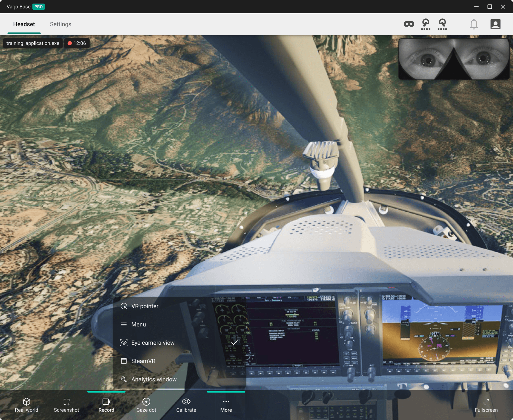Screen dimensions: 513x420
Task: Enter Fullscreen mode
Action: coord(486,405)
